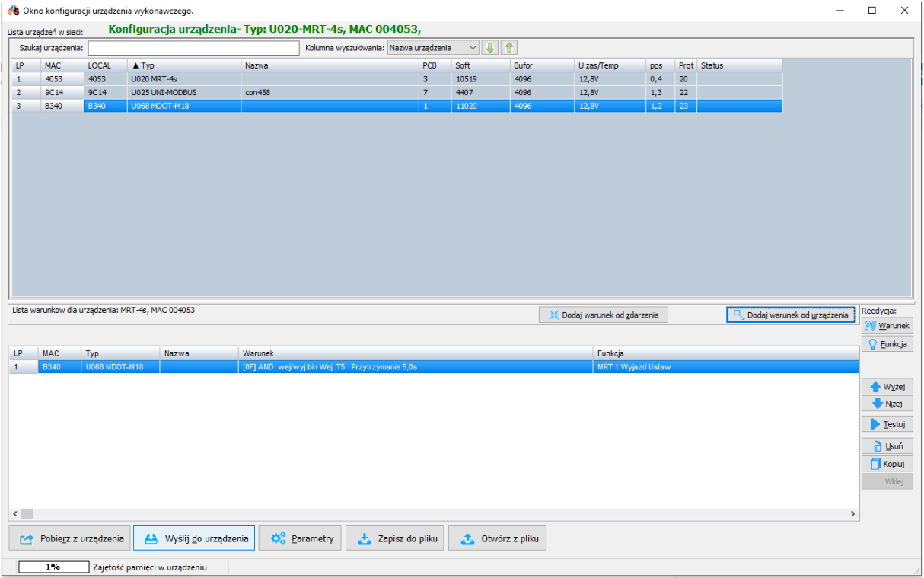The image size is (924, 578).
Task: Click horizontal scrollbar right arrow
Action: 852,514
